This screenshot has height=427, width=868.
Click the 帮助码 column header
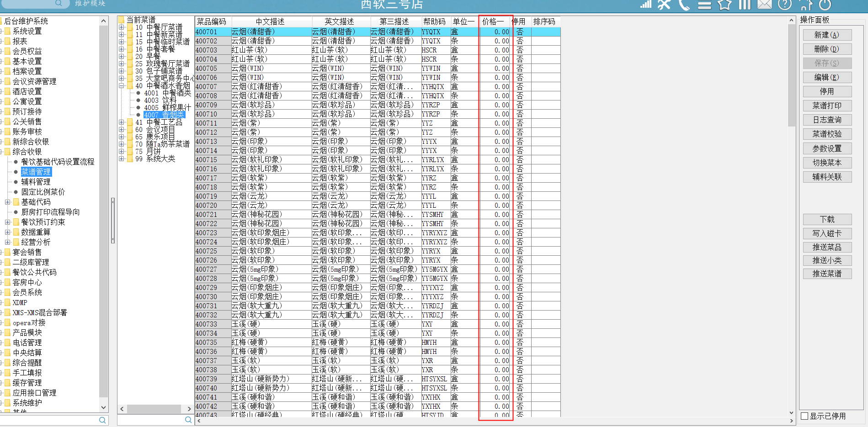436,22
